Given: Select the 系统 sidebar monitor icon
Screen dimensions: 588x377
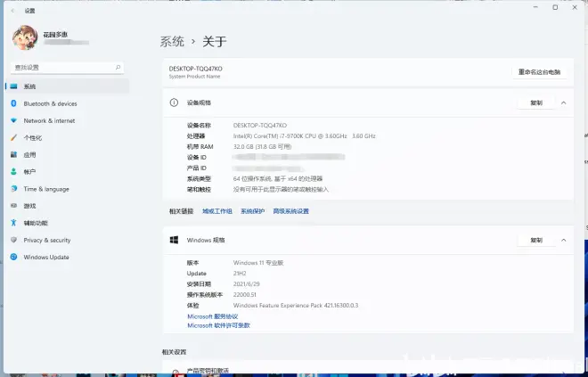Looking at the screenshot, I should (14, 86).
